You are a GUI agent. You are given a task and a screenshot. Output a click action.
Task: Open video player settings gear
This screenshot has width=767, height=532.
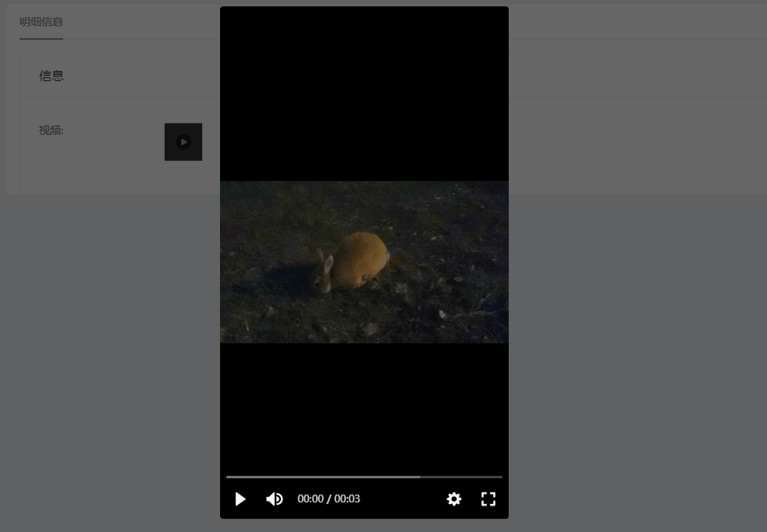454,498
